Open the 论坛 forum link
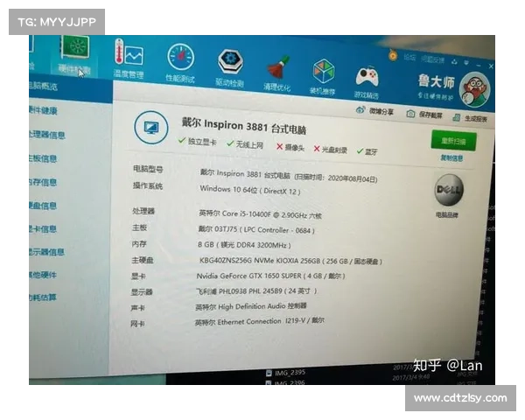Image resolution: width=525 pixels, height=420 pixels. pyautogui.click(x=409, y=57)
